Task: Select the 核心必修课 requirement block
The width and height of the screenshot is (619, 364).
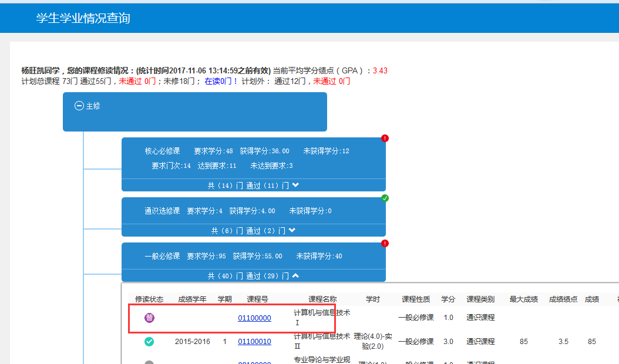Action: (253, 158)
